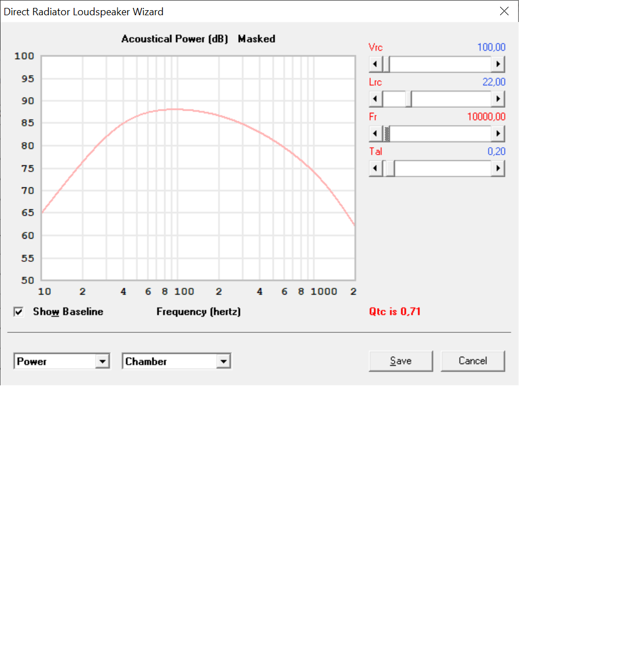Increase Fr with right arrow
Viewport: 644px width, 650px height.
tap(498, 134)
